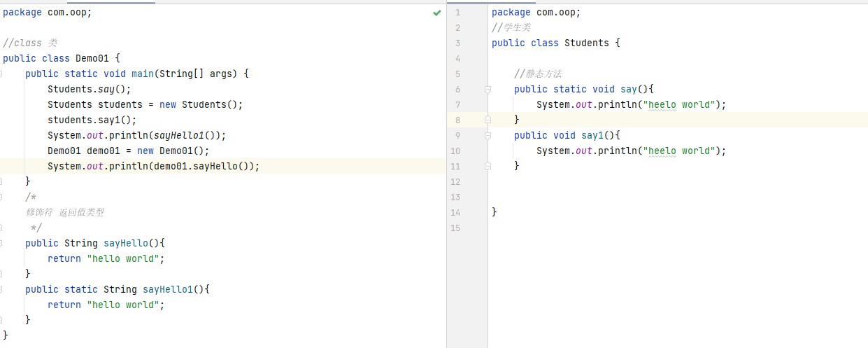The image size is (868, 348).
Task: Click "heelo world" string on line 10
Action: click(679, 151)
